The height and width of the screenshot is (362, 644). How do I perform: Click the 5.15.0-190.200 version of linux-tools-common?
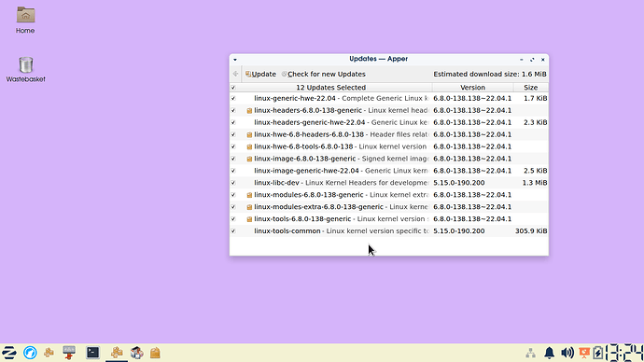click(459, 231)
